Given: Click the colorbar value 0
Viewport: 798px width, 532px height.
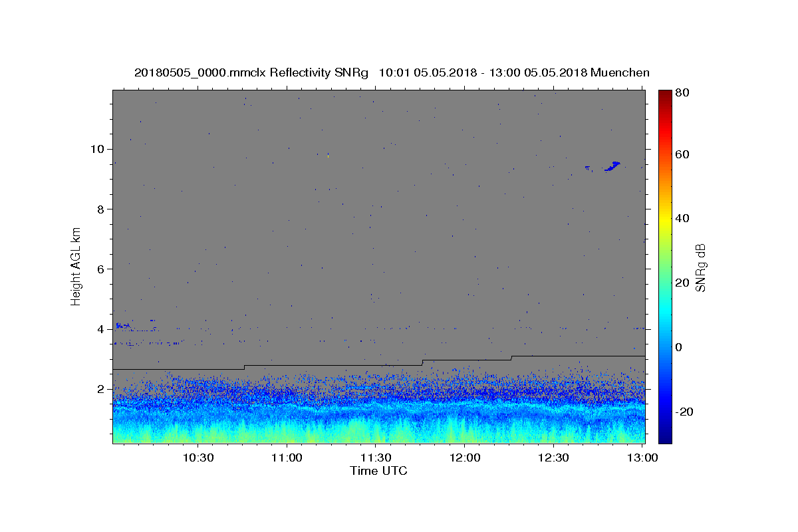Looking at the screenshot, I should tap(680, 347).
